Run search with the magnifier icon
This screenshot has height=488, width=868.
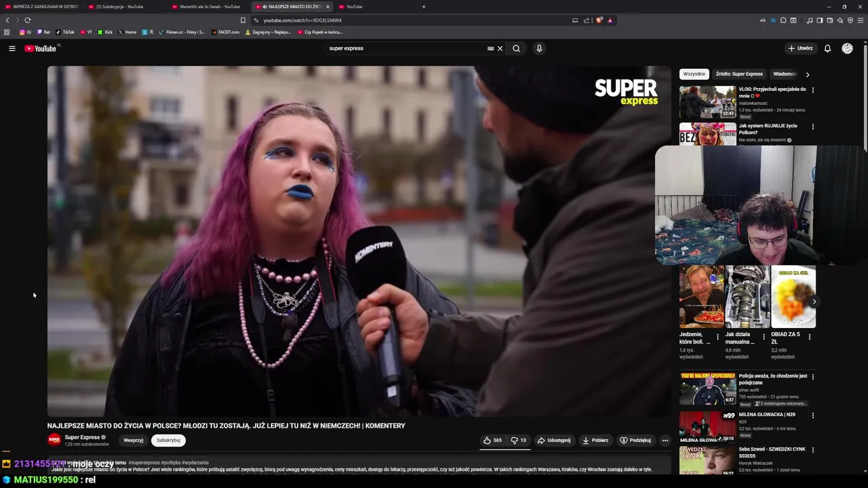516,48
